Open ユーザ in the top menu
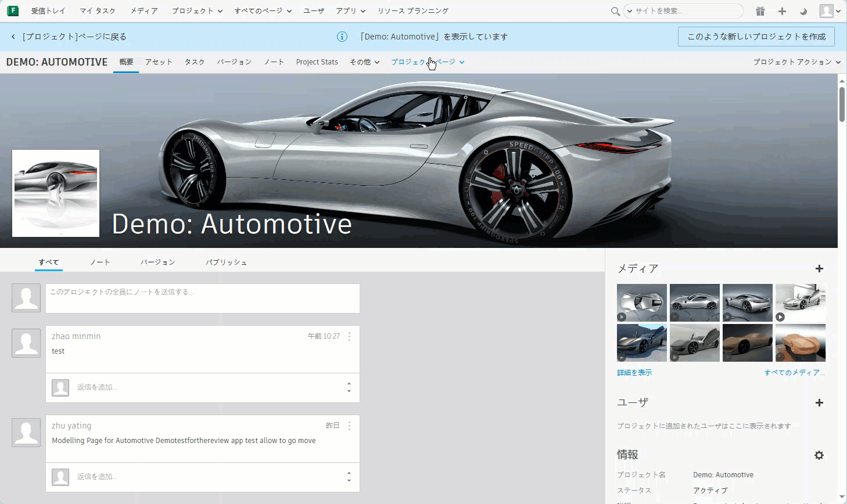The width and height of the screenshot is (847, 504). (314, 11)
